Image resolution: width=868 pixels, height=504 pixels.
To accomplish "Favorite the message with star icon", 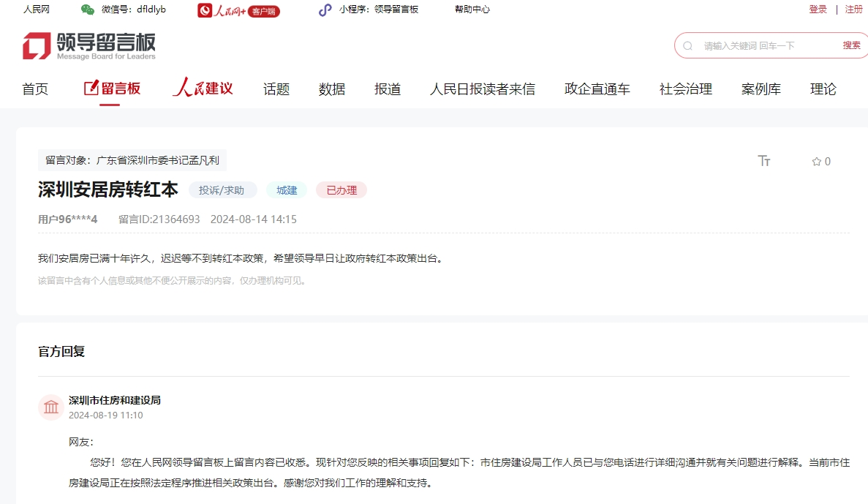I will point(817,162).
